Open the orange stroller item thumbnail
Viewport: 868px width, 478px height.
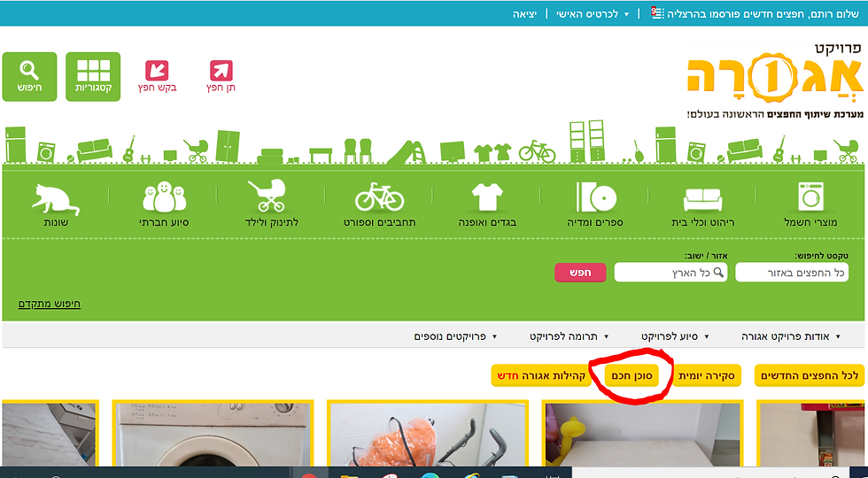pyautogui.click(x=427, y=433)
